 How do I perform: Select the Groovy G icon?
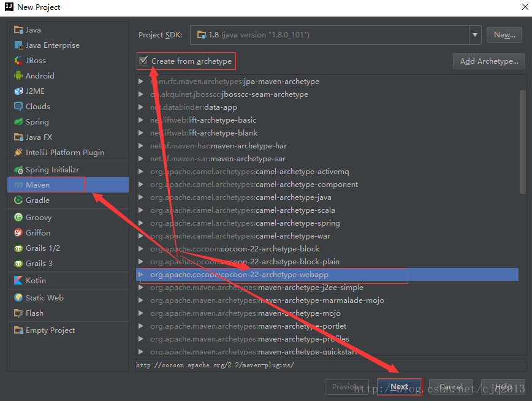18,217
